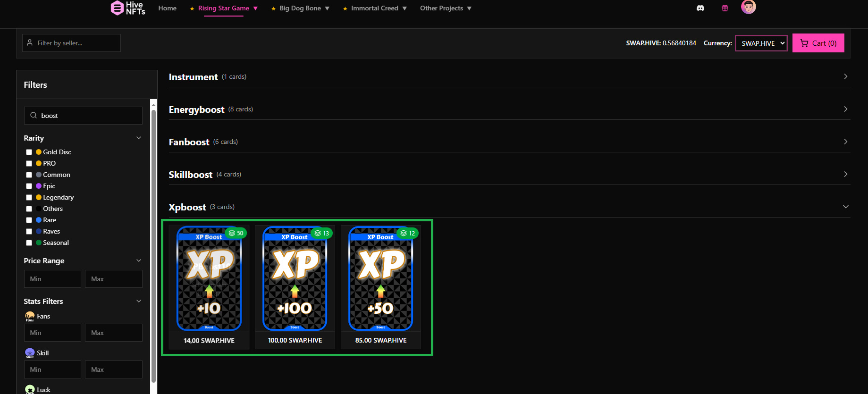868x394 pixels.
Task: Click the stack count badge showing 13
Action: click(x=321, y=233)
